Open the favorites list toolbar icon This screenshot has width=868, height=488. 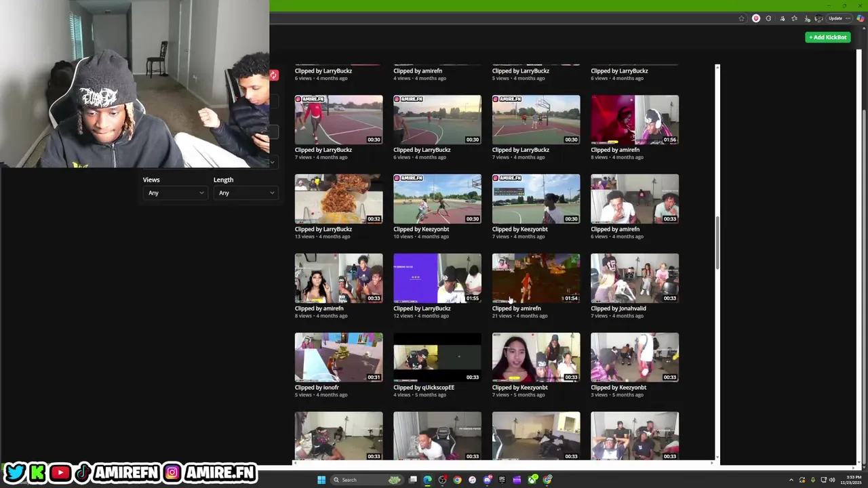click(x=794, y=18)
